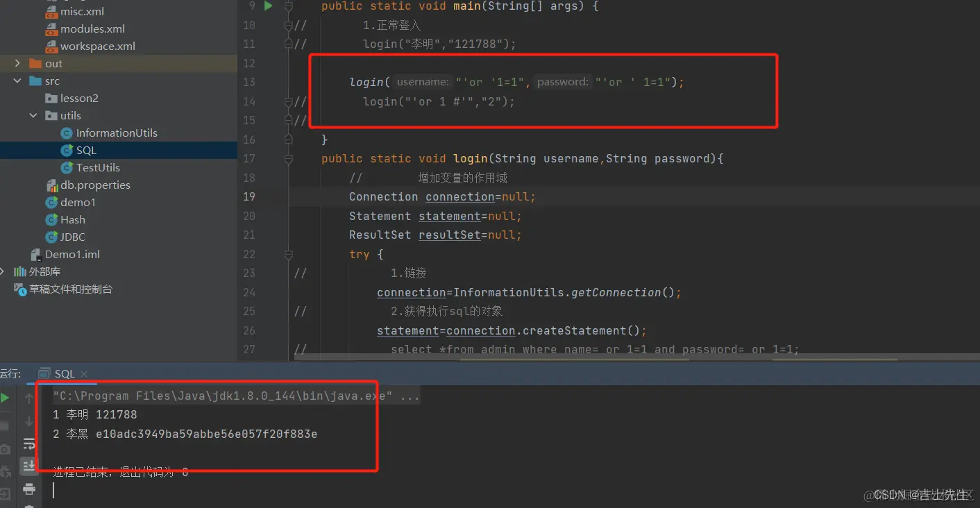980x508 pixels.
Task: Click InformationUtils.getConnection() call
Action: 566,293
